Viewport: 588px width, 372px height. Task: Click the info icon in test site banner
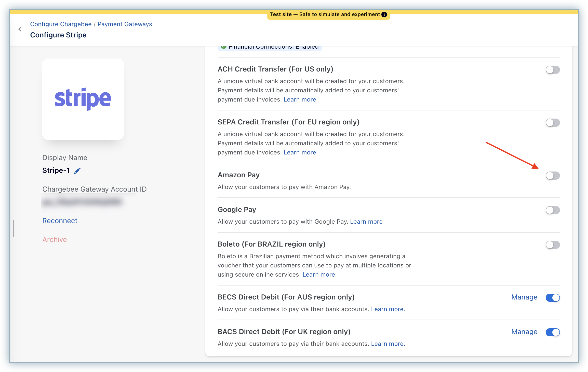click(x=384, y=15)
